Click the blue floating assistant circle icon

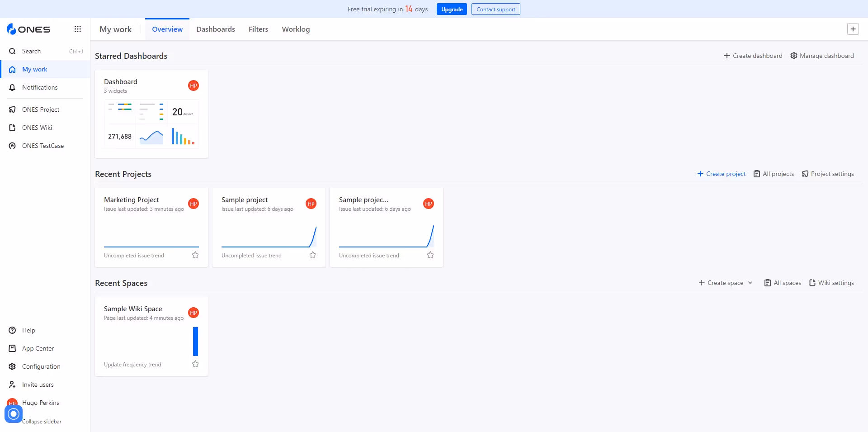pyautogui.click(x=14, y=413)
